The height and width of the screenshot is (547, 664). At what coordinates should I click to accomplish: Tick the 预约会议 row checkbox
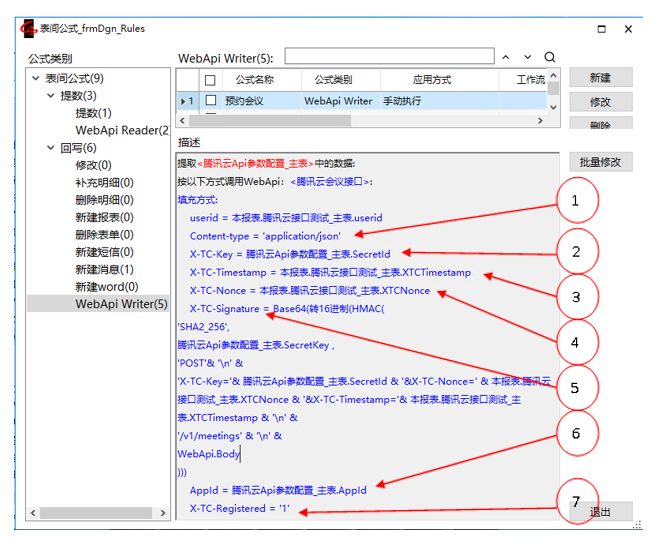tap(210, 101)
